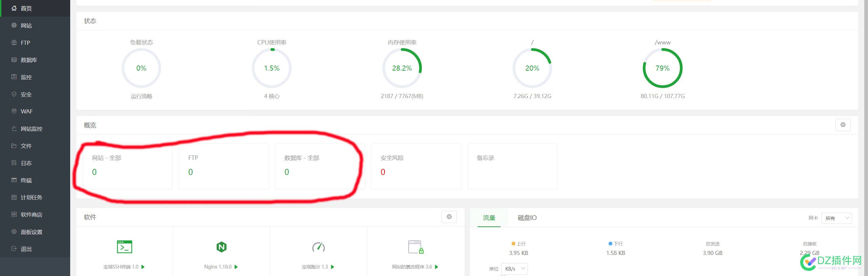Viewport: 868px width, 276px height.
Task: Open 数据库 menu item
Action: (x=35, y=60)
